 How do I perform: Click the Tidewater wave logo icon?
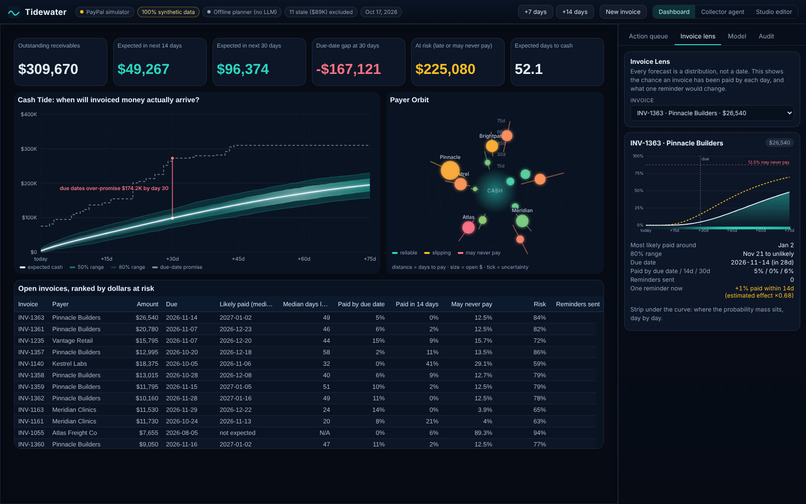[x=14, y=12]
